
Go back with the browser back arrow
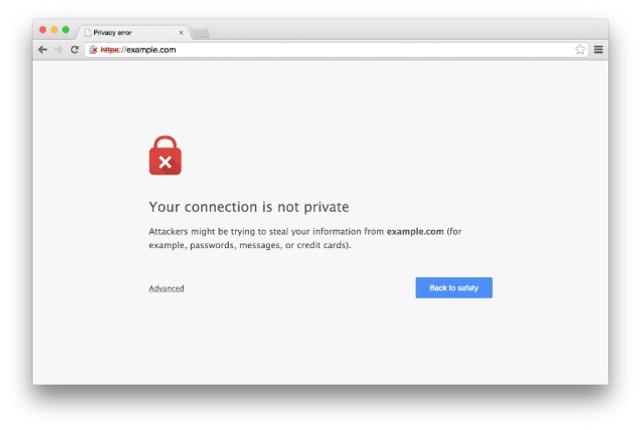pos(42,50)
